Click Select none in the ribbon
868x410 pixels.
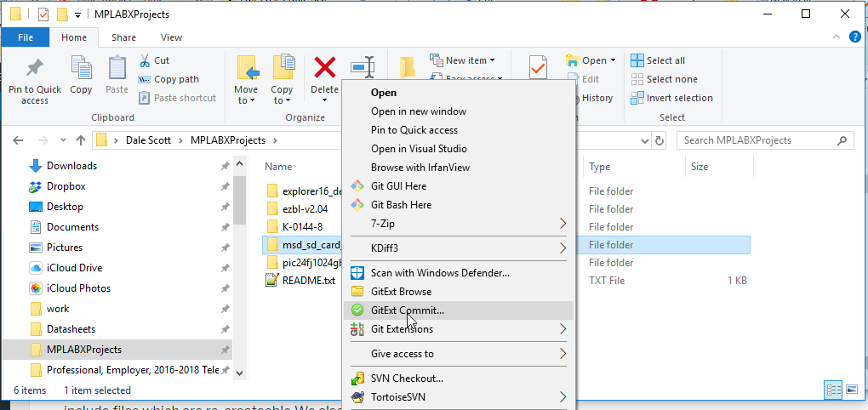click(665, 79)
